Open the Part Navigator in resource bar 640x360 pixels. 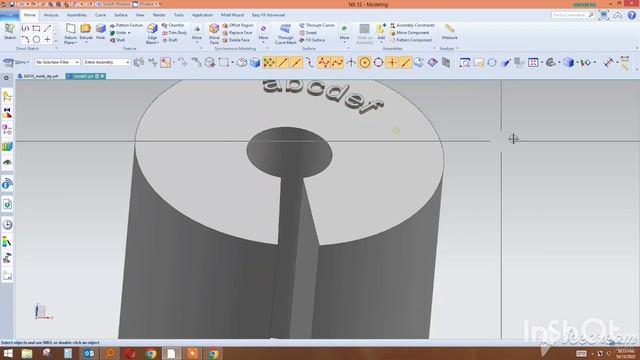click(x=7, y=130)
